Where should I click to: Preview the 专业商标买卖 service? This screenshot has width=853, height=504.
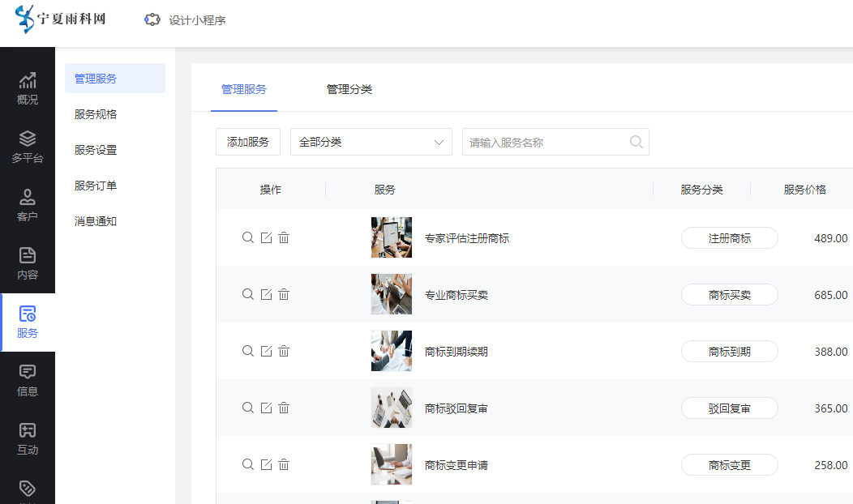pyautogui.click(x=248, y=294)
